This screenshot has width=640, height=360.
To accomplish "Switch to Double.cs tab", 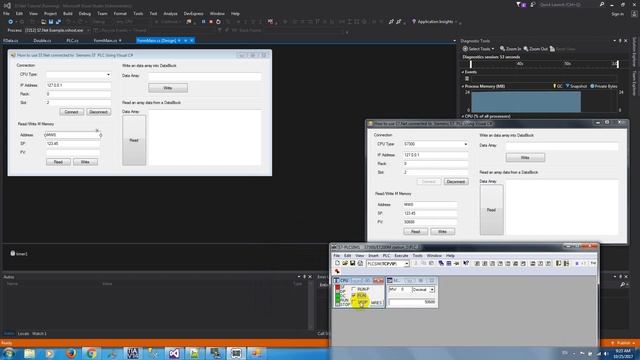I will 42,40.
